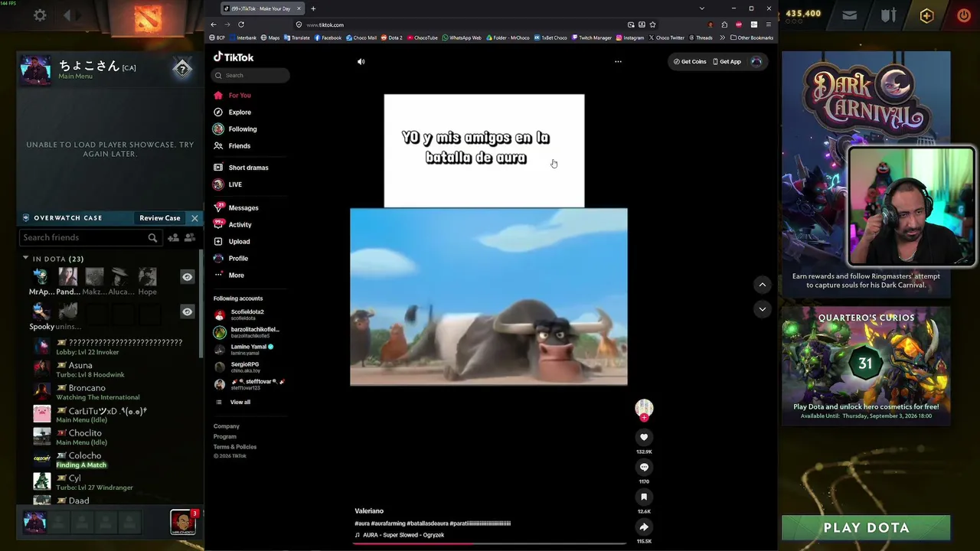Viewport: 980px width, 551px height.
Task: Seek on the TikTok video progress bar
Action: pos(490,543)
